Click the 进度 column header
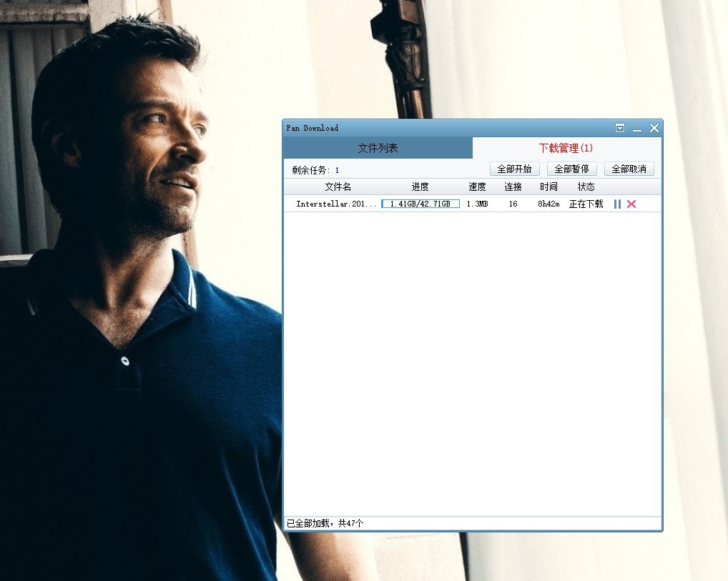728x581 pixels. click(420, 187)
